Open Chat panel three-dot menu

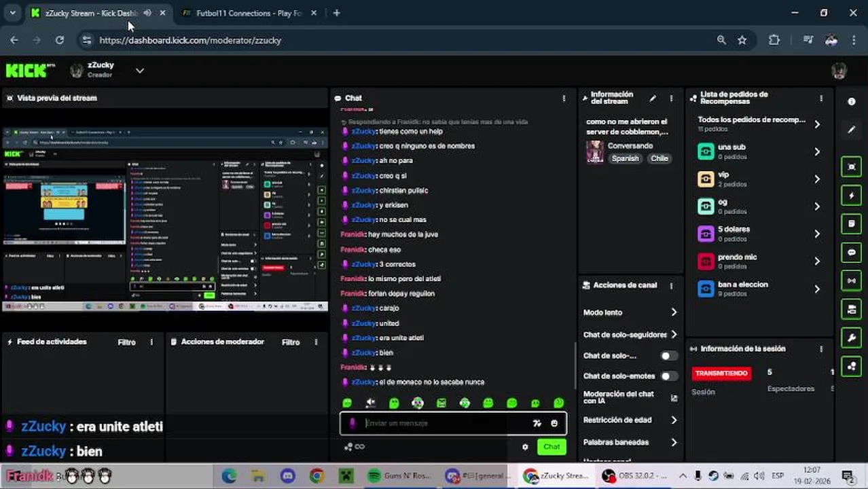point(564,98)
